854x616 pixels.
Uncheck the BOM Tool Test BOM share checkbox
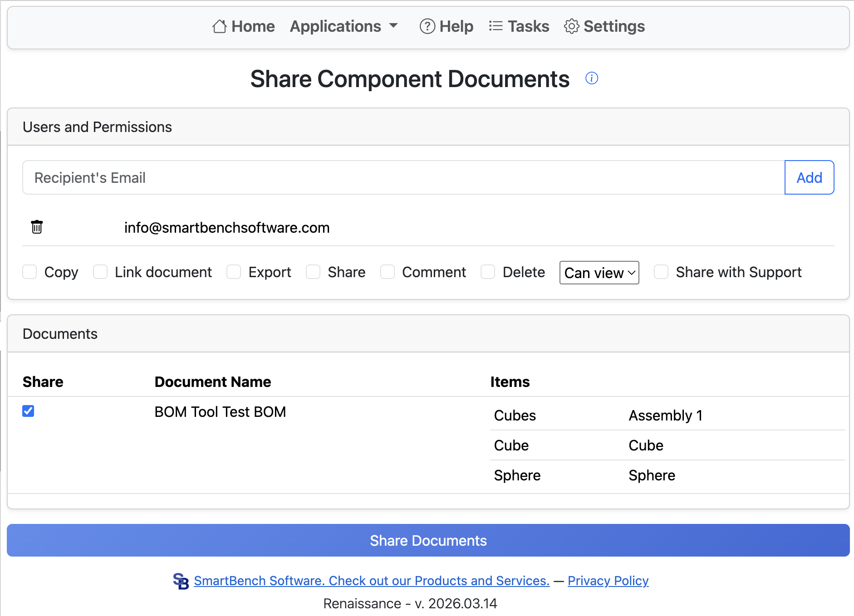pos(28,411)
